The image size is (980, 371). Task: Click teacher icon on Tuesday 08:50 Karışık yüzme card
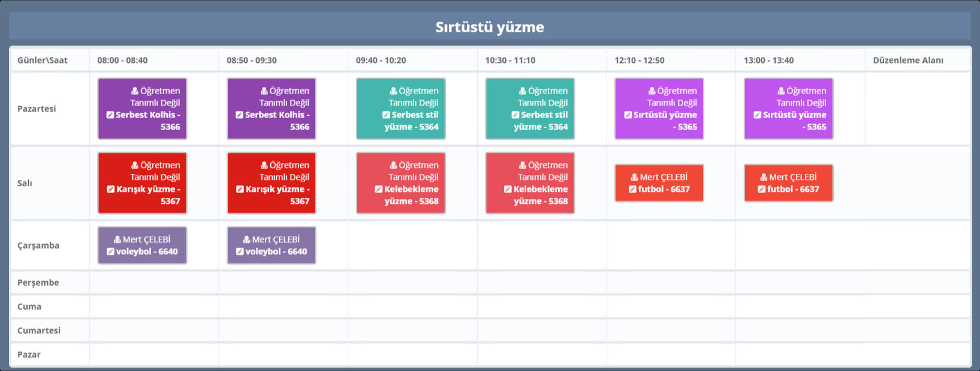264,165
